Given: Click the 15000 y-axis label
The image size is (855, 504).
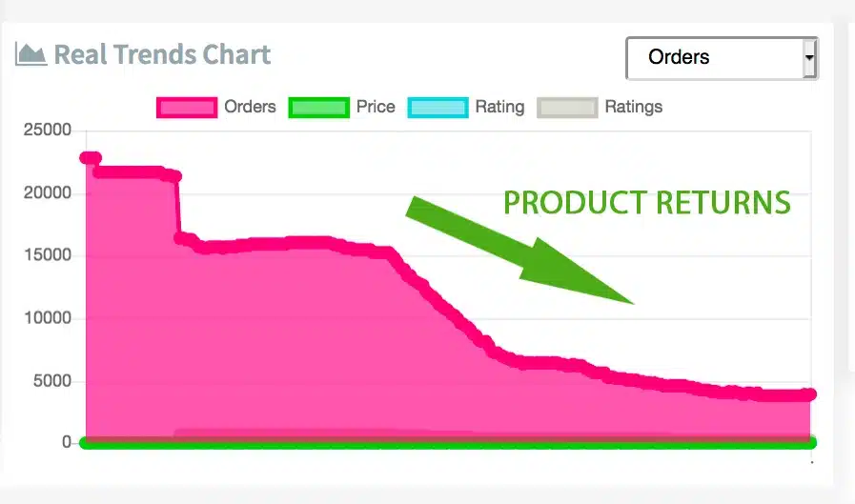Looking at the screenshot, I should tap(48, 255).
